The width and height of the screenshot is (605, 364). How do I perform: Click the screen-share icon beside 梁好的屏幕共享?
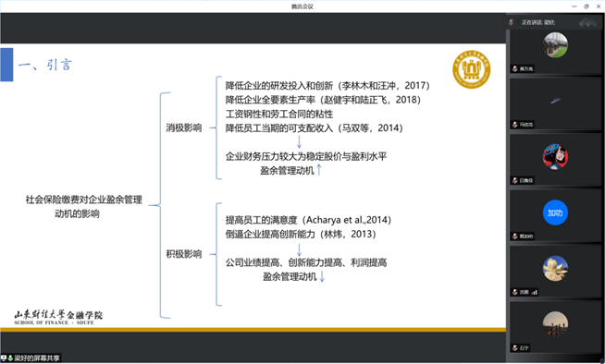click(x=4, y=358)
